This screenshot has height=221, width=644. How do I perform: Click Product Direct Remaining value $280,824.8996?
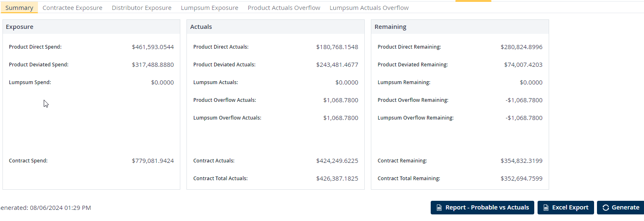[x=521, y=47]
